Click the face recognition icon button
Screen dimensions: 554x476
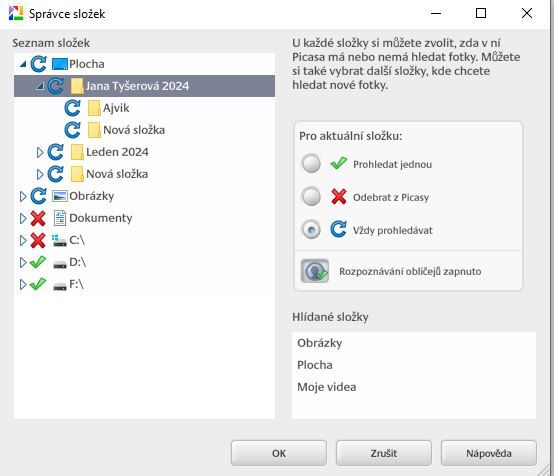tap(314, 271)
